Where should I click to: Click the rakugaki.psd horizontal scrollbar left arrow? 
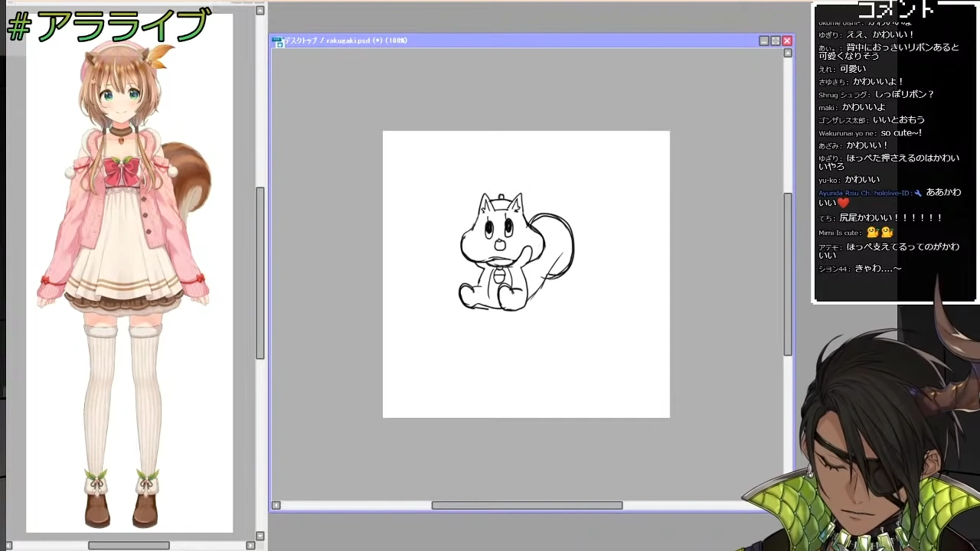point(276,505)
